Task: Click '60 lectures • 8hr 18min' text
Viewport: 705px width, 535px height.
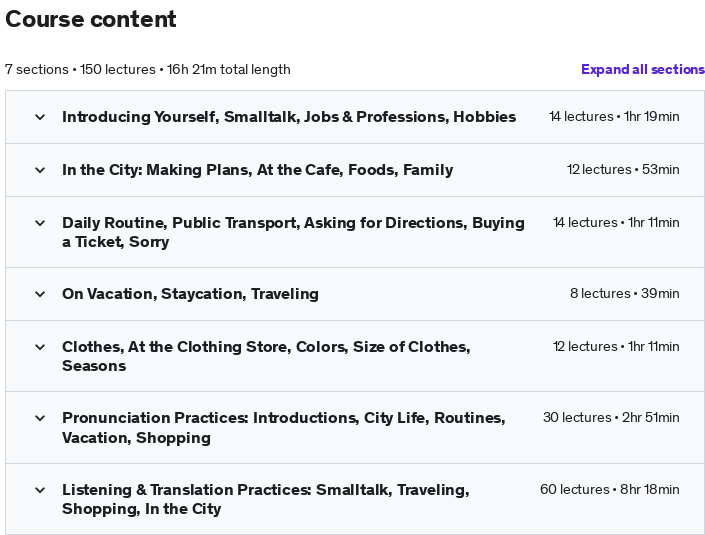Action: point(610,489)
